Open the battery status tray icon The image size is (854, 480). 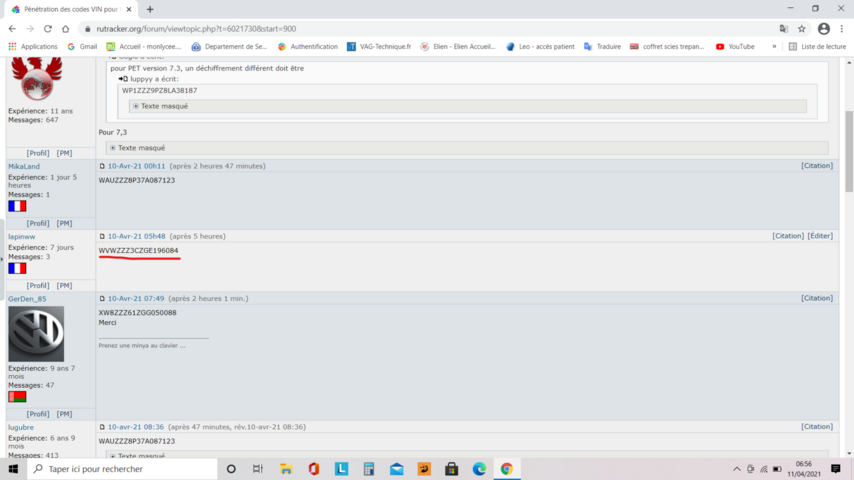tap(777, 469)
